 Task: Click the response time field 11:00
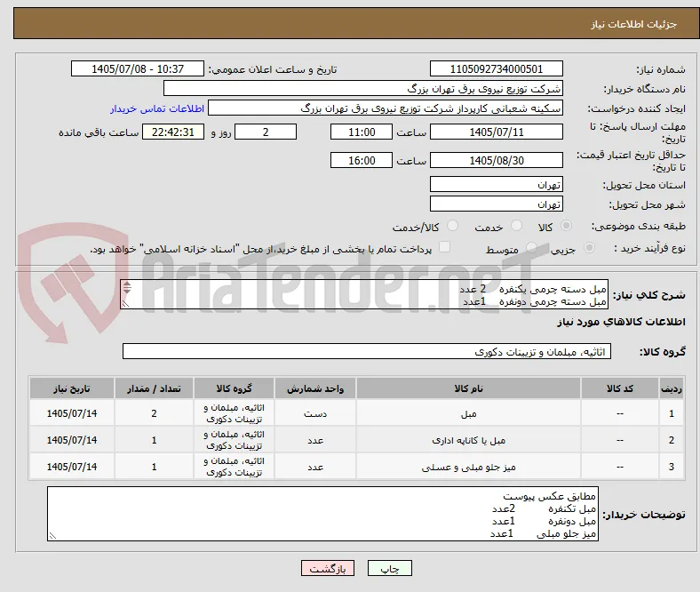[x=362, y=132]
